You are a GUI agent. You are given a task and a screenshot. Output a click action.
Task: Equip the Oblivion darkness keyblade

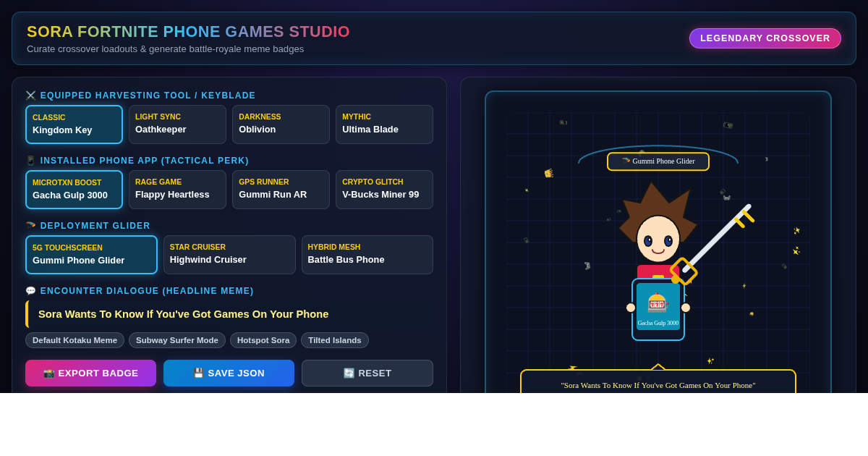coord(281,124)
